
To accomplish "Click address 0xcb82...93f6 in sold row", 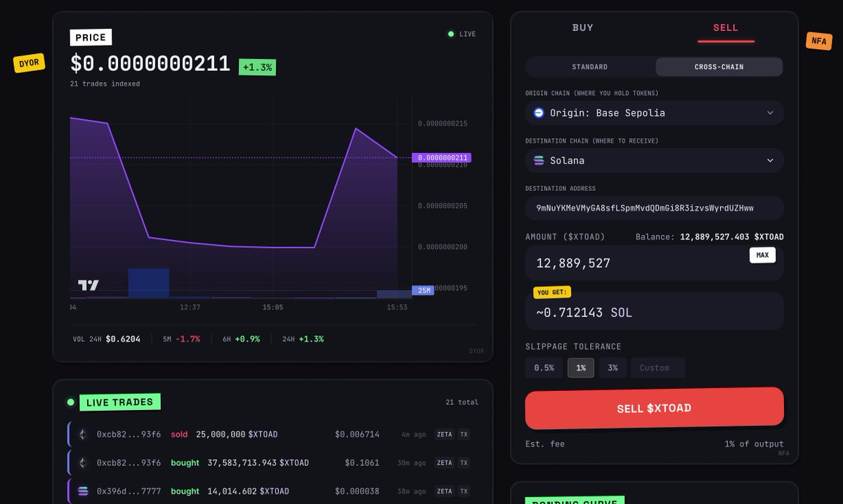I will pos(129,435).
